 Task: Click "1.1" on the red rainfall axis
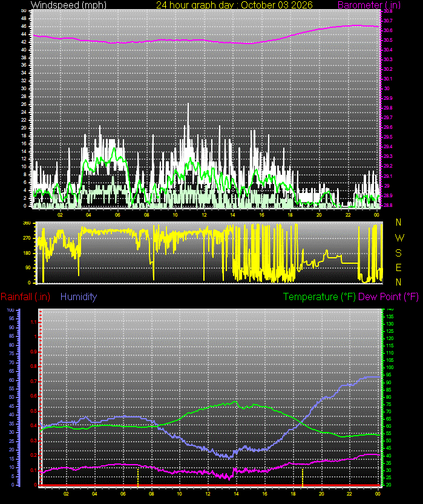pos(34,322)
